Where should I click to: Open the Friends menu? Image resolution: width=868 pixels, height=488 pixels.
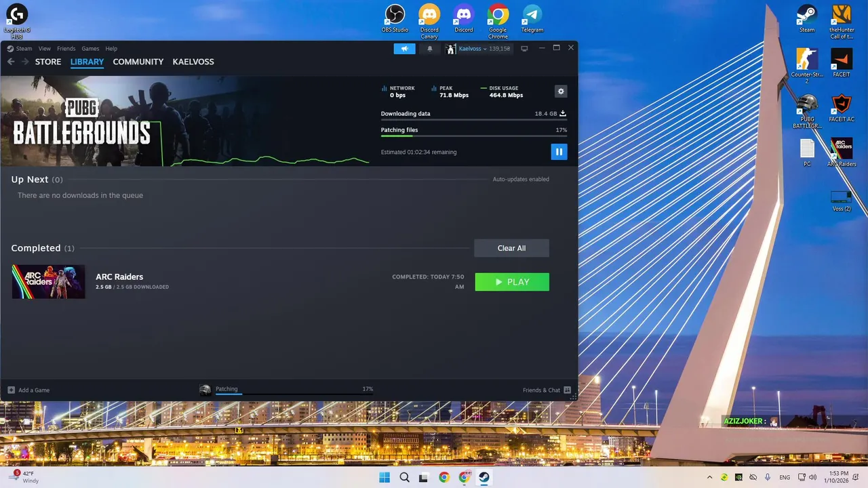coord(66,49)
